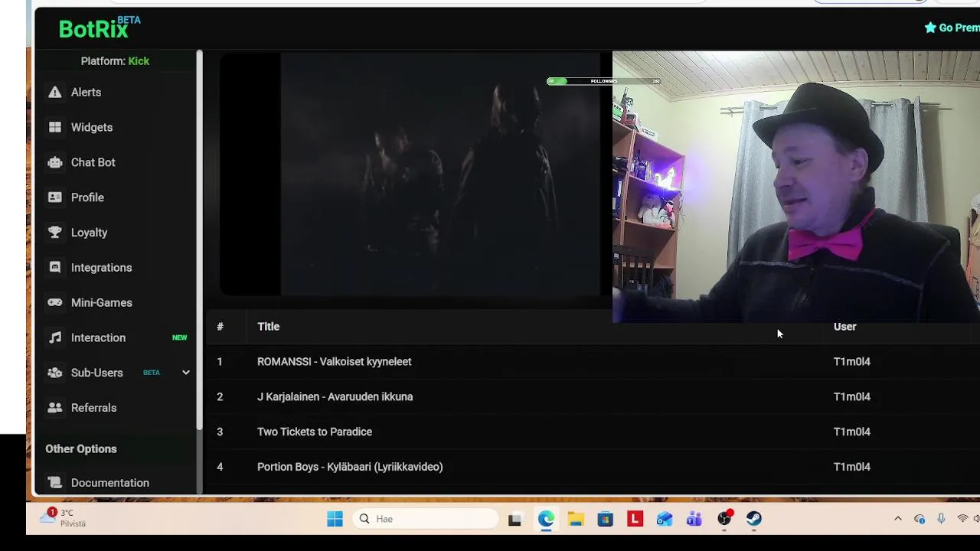Image resolution: width=980 pixels, height=551 pixels.
Task: Open the Loyalty menu item
Action: 89,233
